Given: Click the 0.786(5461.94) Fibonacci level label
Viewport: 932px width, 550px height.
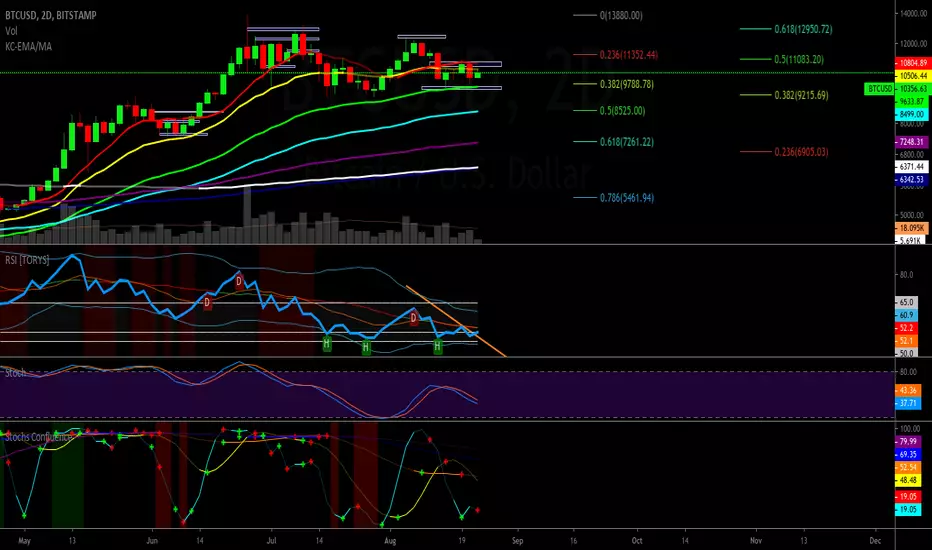Looking at the screenshot, I should [626, 198].
